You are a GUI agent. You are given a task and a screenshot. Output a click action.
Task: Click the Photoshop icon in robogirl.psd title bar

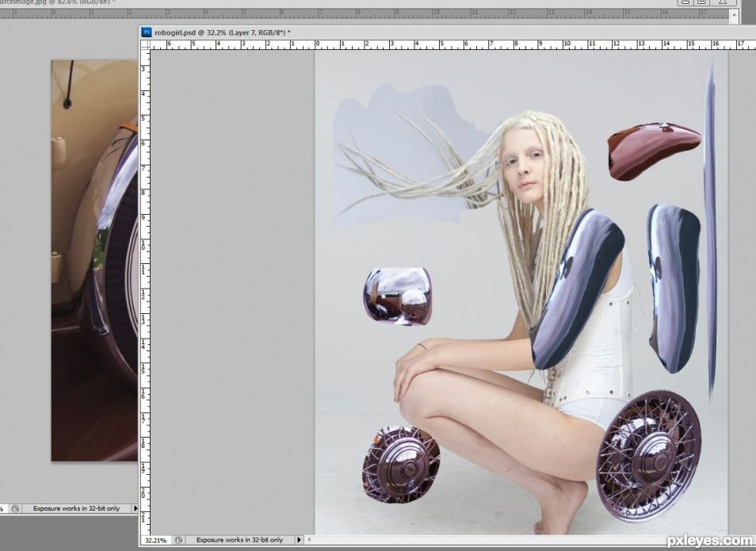[x=147, y=33]
